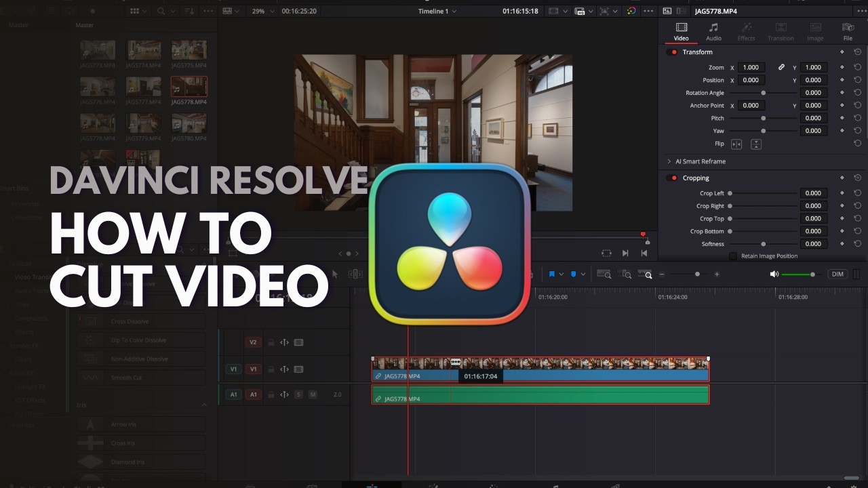Switch to the Effects inspector tab
The height and width of the screenshot is (488, 868).
pos(746,31)
